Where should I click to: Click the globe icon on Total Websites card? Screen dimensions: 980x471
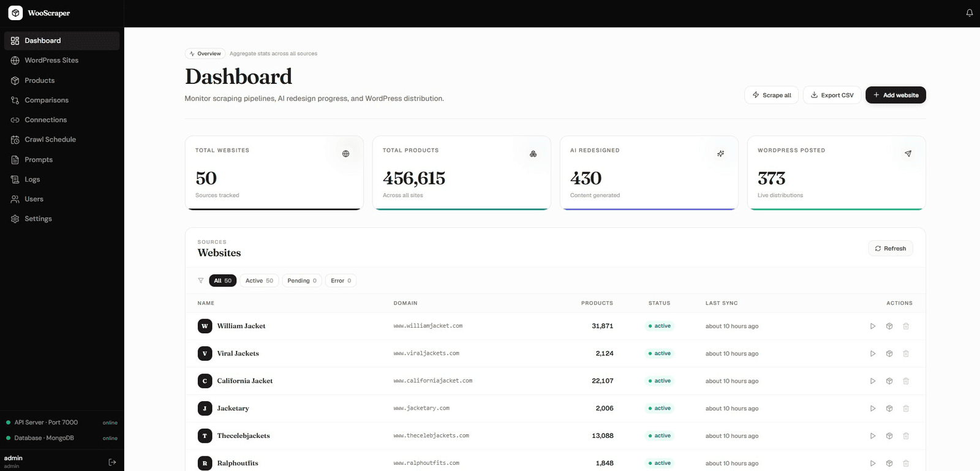[345, 154]
